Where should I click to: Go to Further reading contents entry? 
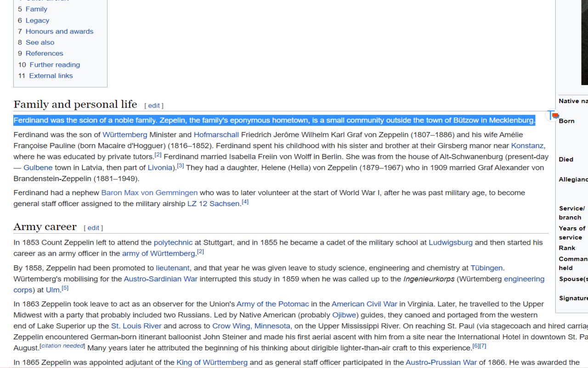click(55, 65)
